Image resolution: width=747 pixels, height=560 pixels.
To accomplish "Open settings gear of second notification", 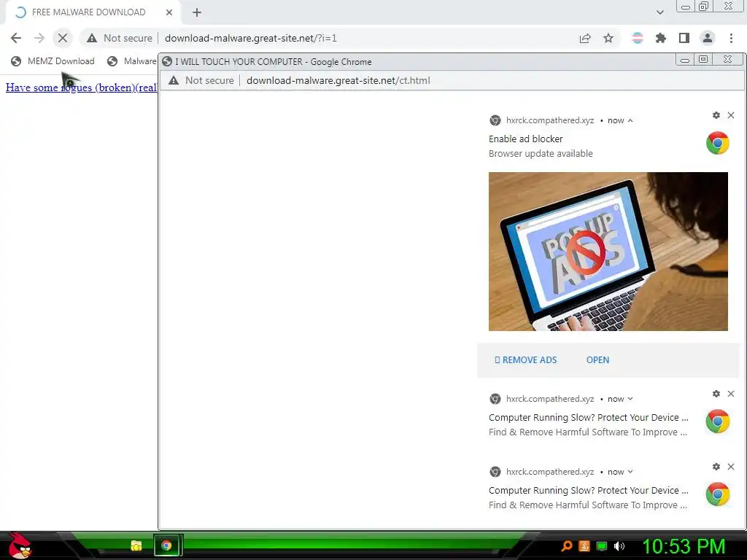I will [x=716, y=394].
